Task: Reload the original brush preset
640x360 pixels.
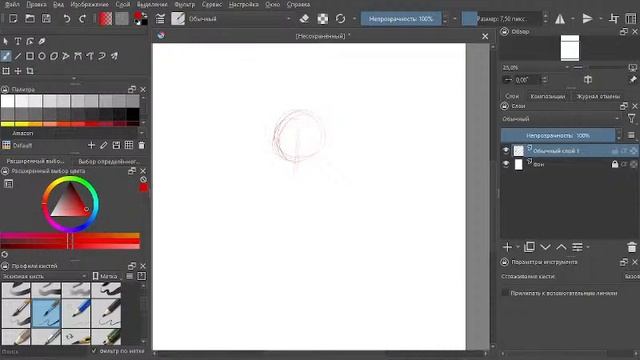Action: [x=340, y=19]
